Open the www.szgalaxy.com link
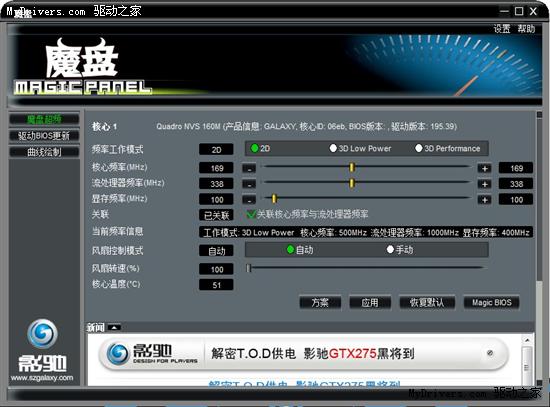 [x=42, y=378]
